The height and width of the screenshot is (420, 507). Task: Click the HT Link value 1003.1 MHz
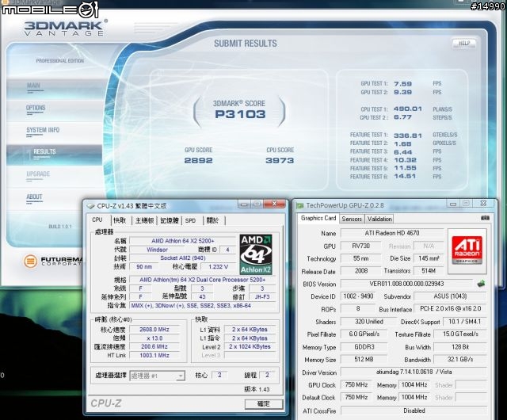click(x=154, y=355)
